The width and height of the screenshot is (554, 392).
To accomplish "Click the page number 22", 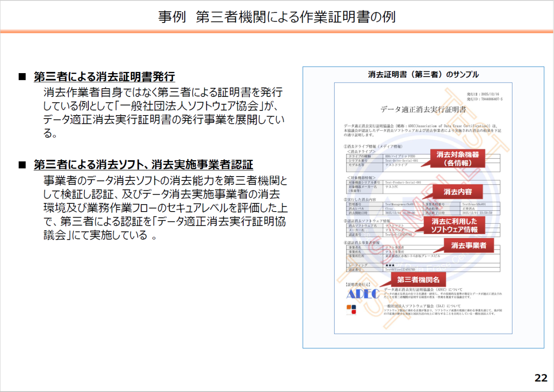I will coord(541,378).
